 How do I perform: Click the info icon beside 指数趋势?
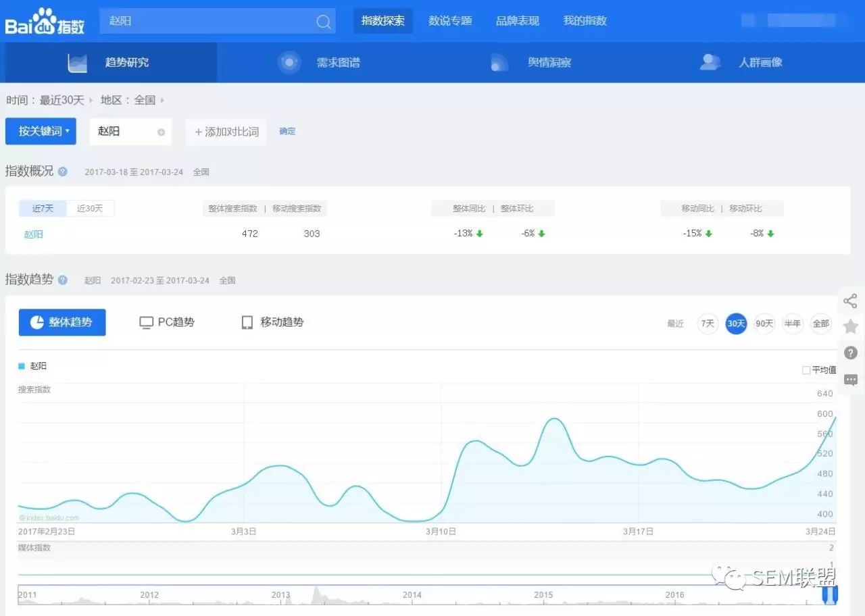[x=63, y=280]
